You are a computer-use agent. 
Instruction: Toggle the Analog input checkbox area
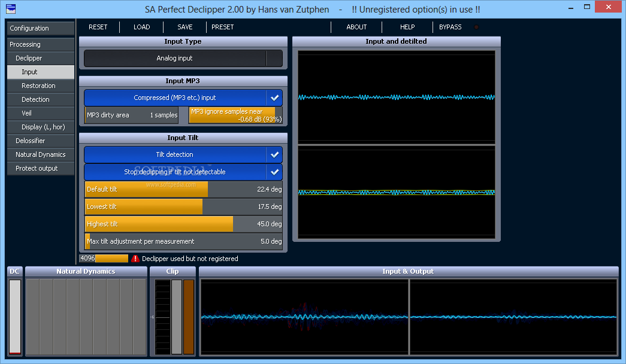(x=274, y=58)
